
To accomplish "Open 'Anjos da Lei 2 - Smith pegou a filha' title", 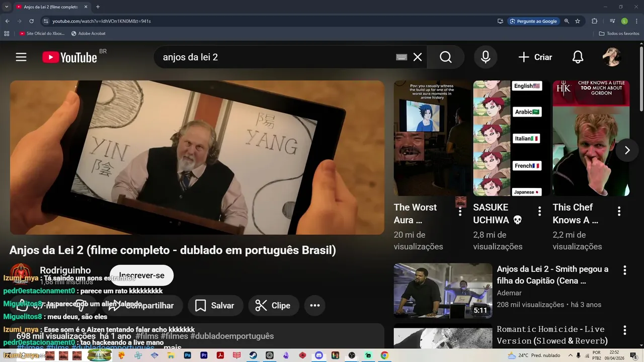I will click(552, 275).
